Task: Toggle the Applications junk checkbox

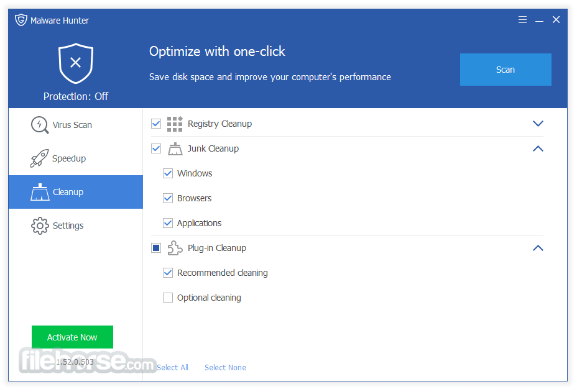Action: coord(168,223)
